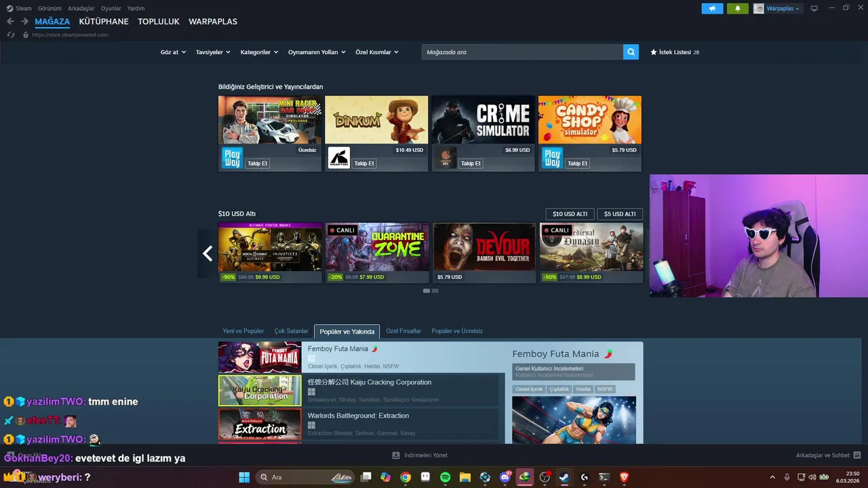
Task: Open the Görünüm menu
Action: point(50,9)
